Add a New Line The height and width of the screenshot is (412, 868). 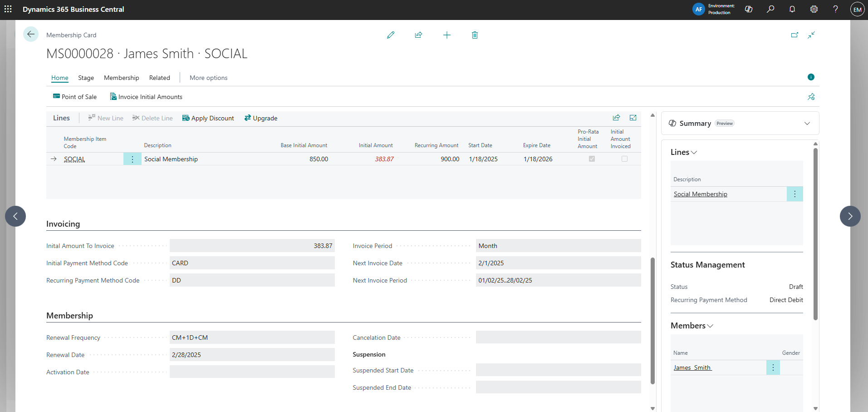(x=106, y=118)
